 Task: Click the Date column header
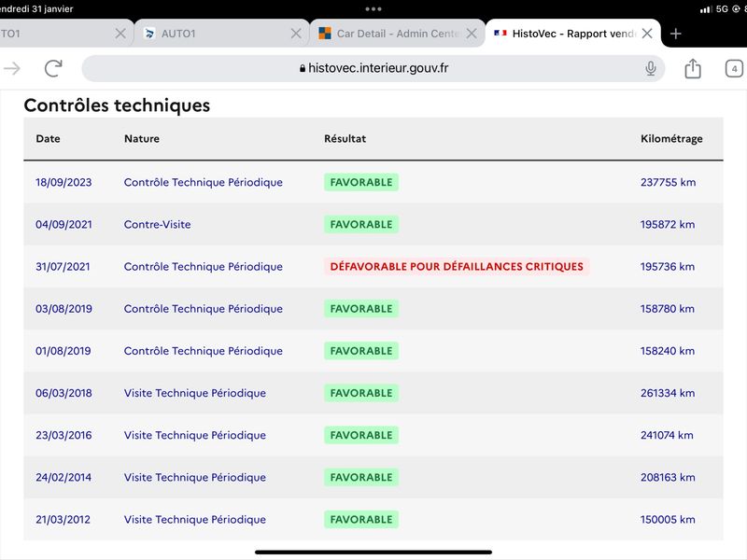(x=48, y=138)
